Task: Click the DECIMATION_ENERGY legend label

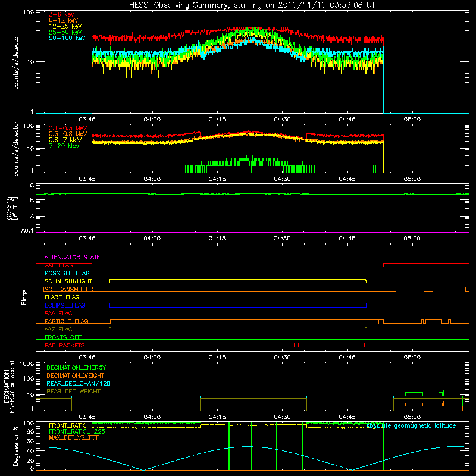Action: [x=76, y=368]
